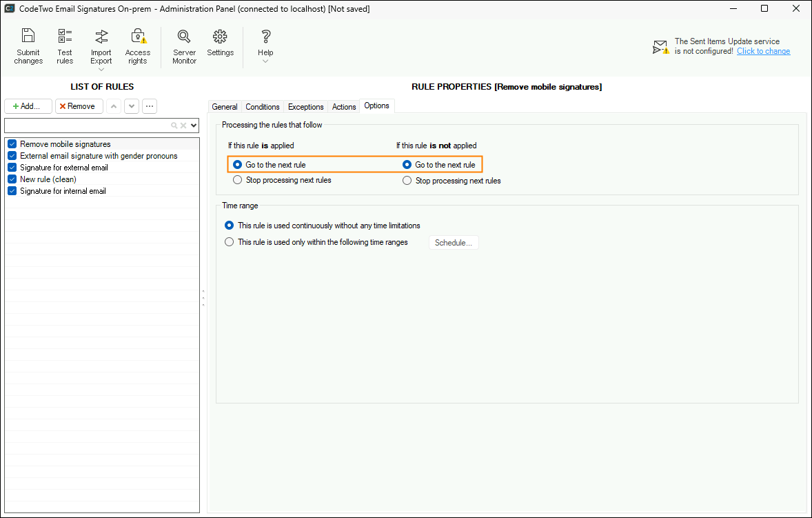Select Go to the next rule if not applied

pos(407,165)
